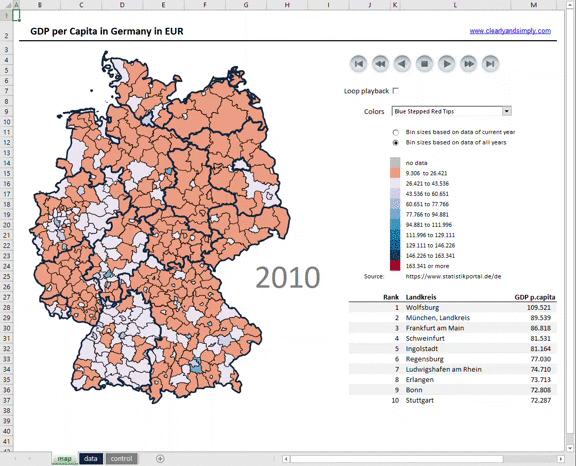Click the GDP value 109.521
576x466 pixels.
pos(538,307)
